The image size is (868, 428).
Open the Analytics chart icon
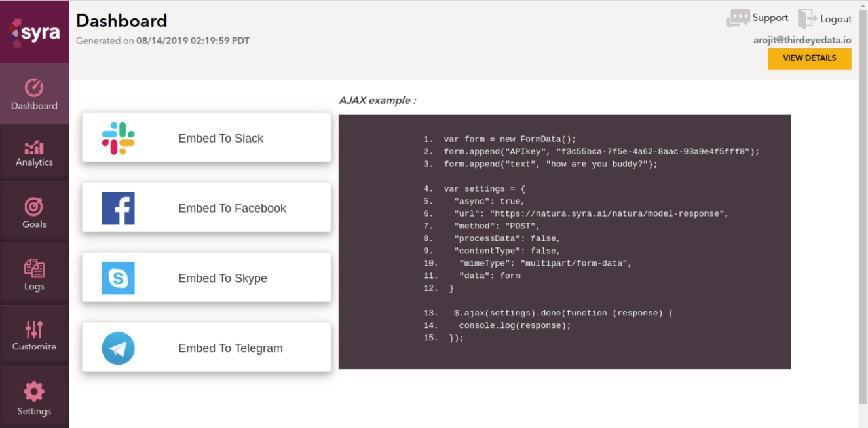(34, 147)
